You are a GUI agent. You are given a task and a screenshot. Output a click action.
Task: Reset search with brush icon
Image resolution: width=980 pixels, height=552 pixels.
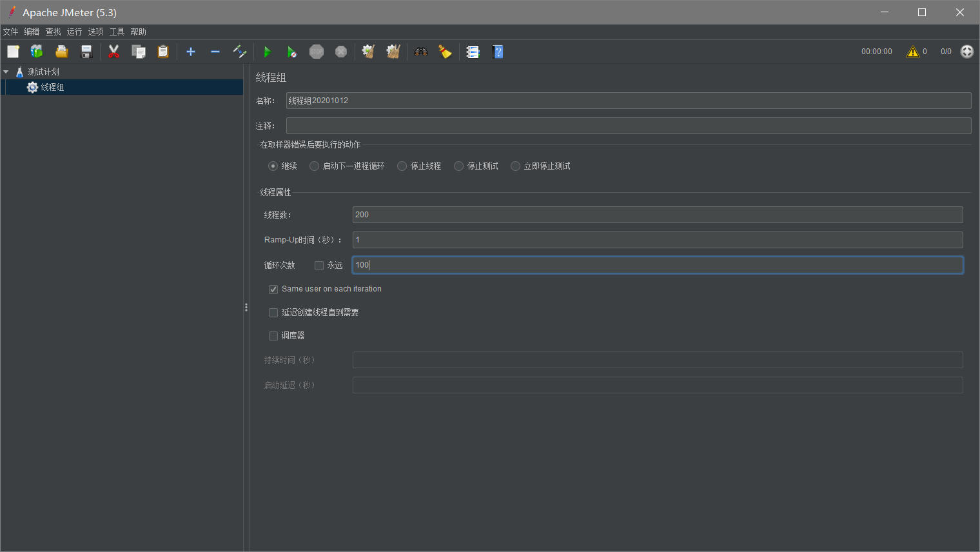(446, 52)
